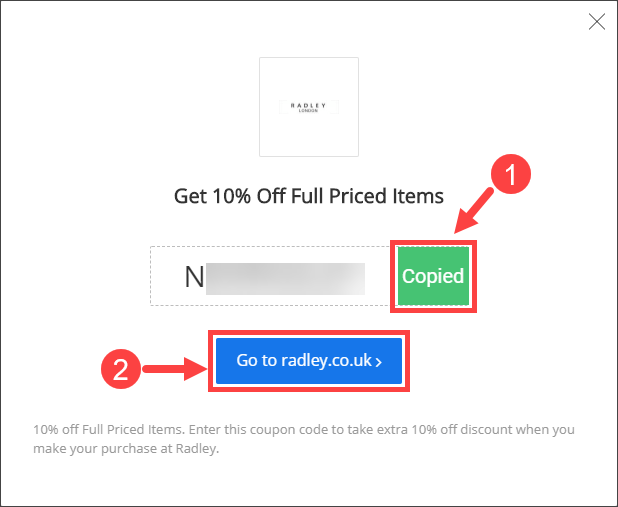The image size is (618, 507).
Task: Select the Radley London logo thumbnail
Action: click(309, 107)
